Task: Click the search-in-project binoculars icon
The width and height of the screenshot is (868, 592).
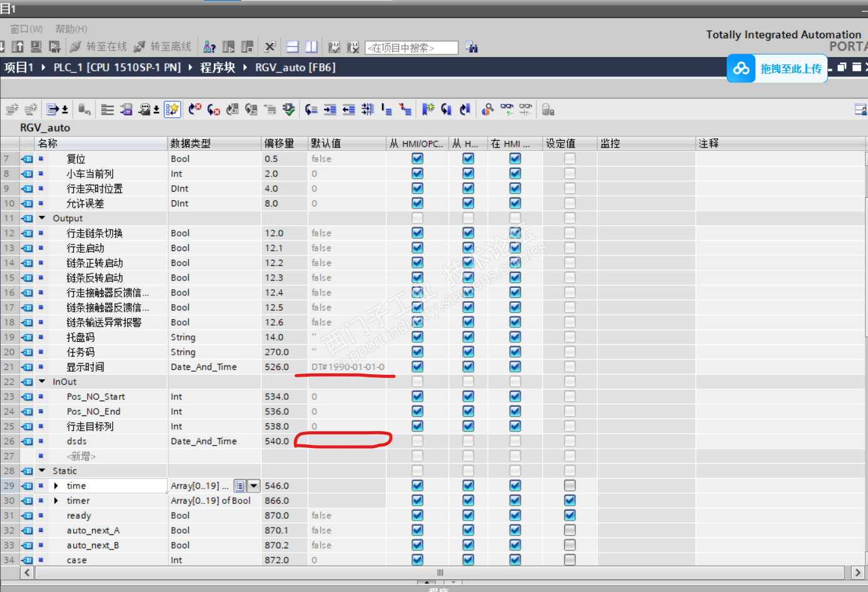Action: click(x=472, y=48)
